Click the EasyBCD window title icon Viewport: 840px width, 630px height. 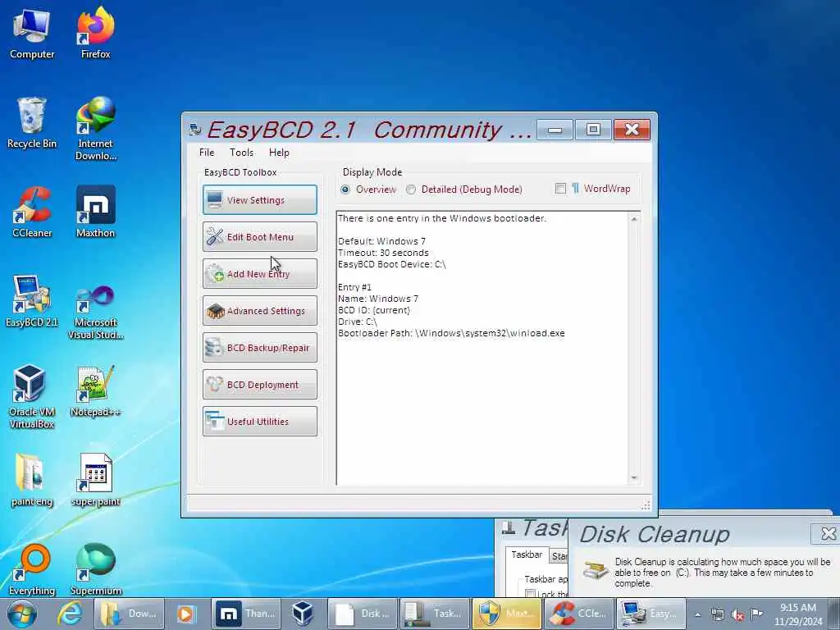coord(195,129)
